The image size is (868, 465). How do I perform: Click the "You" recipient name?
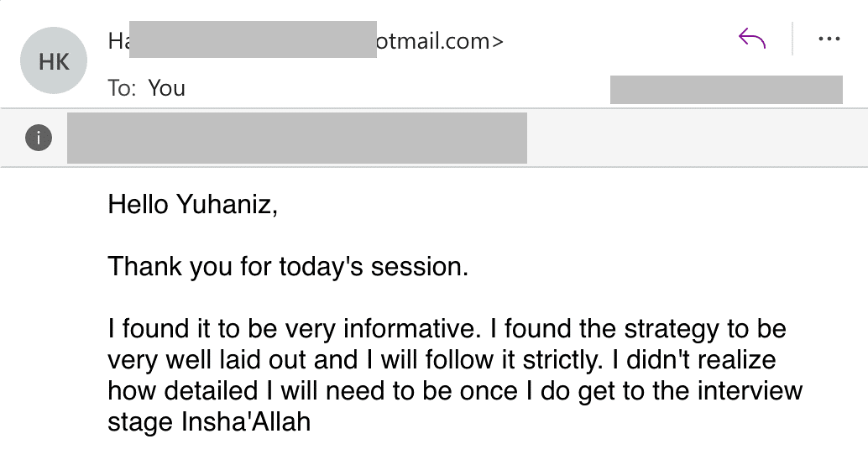point(166,88)
